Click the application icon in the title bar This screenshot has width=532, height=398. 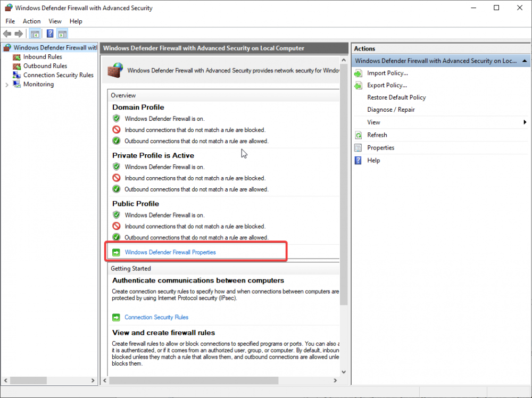click(x=9, y=7)
